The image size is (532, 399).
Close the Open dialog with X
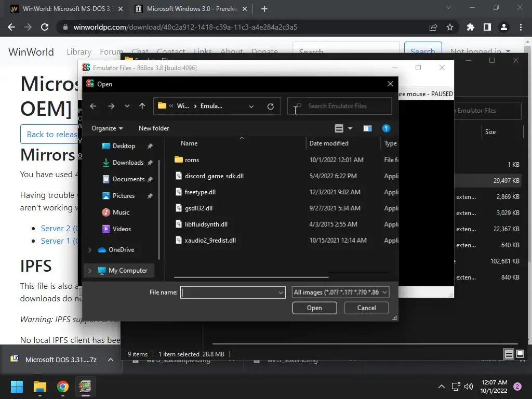pos(391,84)
